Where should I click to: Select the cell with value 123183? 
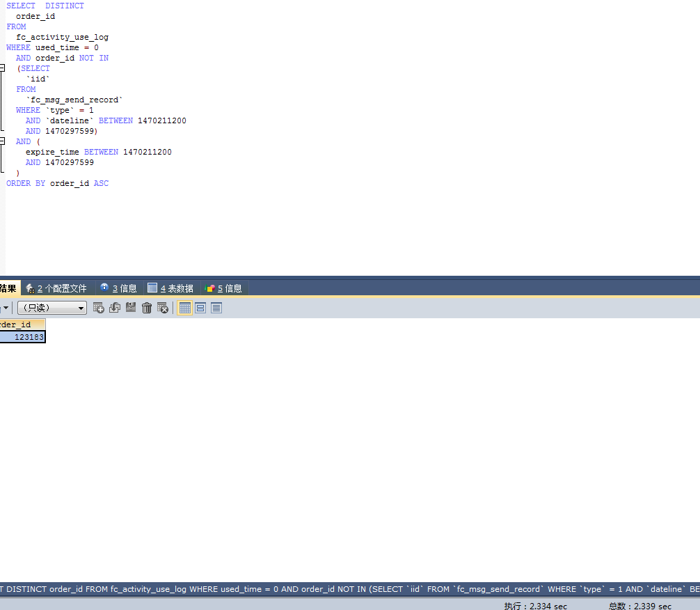point(22,337)
